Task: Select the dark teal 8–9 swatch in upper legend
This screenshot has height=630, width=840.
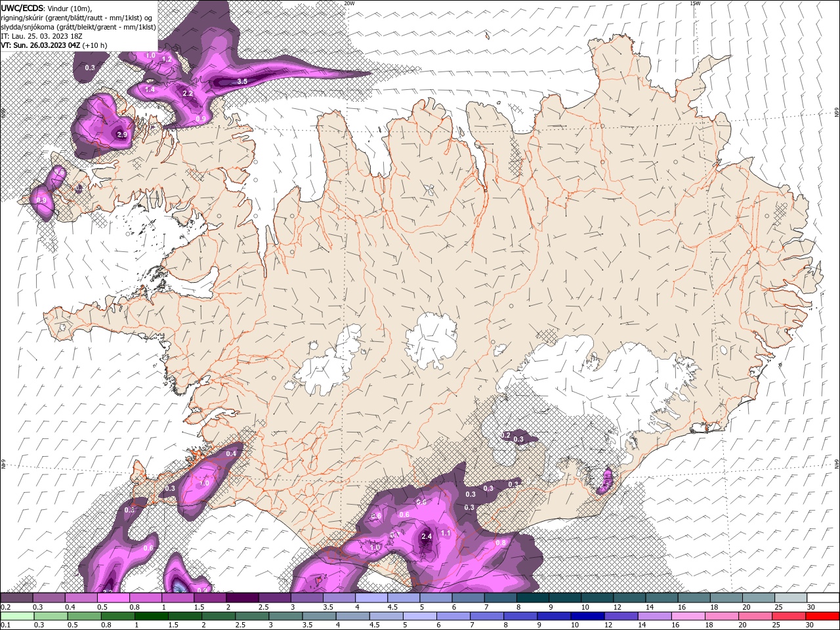Action: [x=533, y=598]
